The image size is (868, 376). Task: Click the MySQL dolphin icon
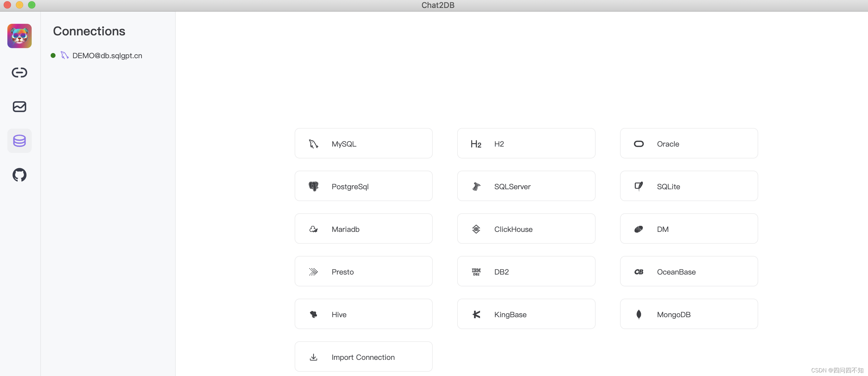[x=313, y=144]
